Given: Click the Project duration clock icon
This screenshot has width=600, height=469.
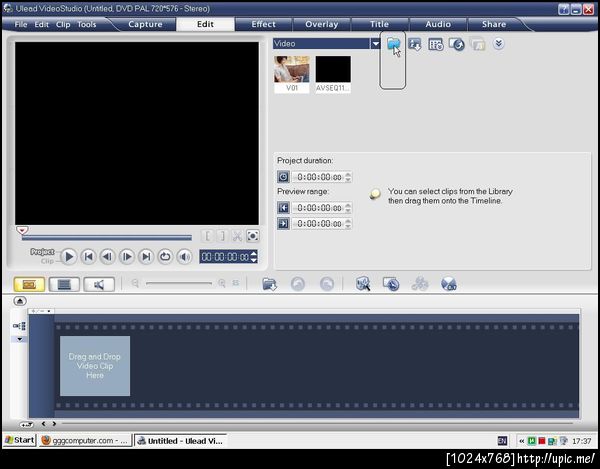Looking at the screenshot, I should [283, 177].
